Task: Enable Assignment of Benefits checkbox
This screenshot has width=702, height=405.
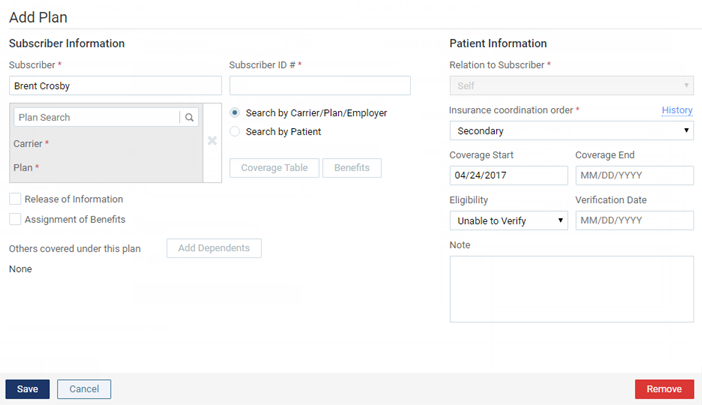Action: pyautogui.click(x=15, y=219)
